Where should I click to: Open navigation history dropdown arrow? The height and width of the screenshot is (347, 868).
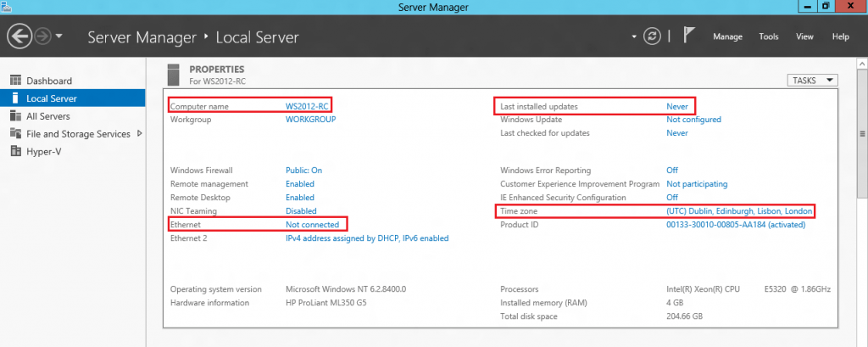point(59,36)
